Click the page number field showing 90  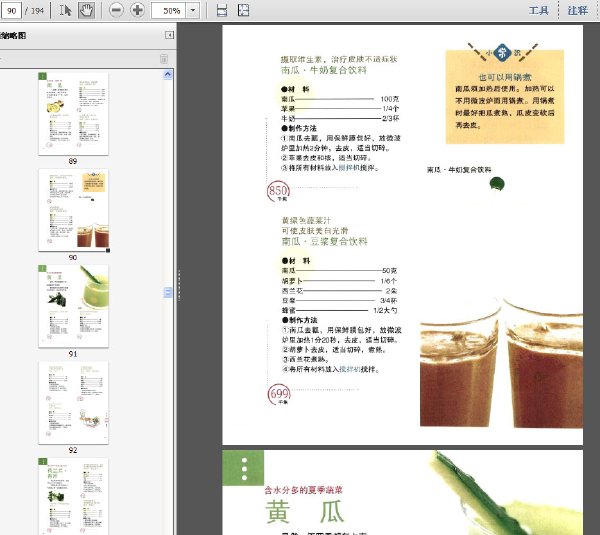(x=11, y=11)
